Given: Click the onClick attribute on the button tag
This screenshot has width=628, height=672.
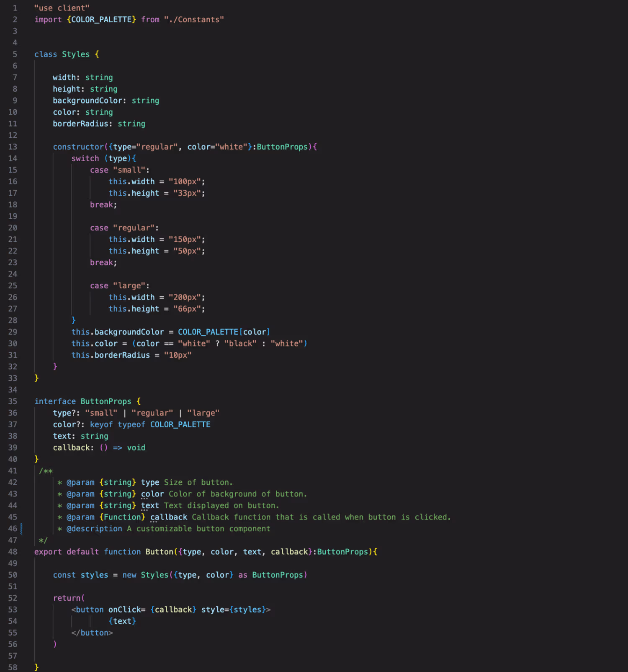Looking at the screenshot, I should (x=124, y=610).
